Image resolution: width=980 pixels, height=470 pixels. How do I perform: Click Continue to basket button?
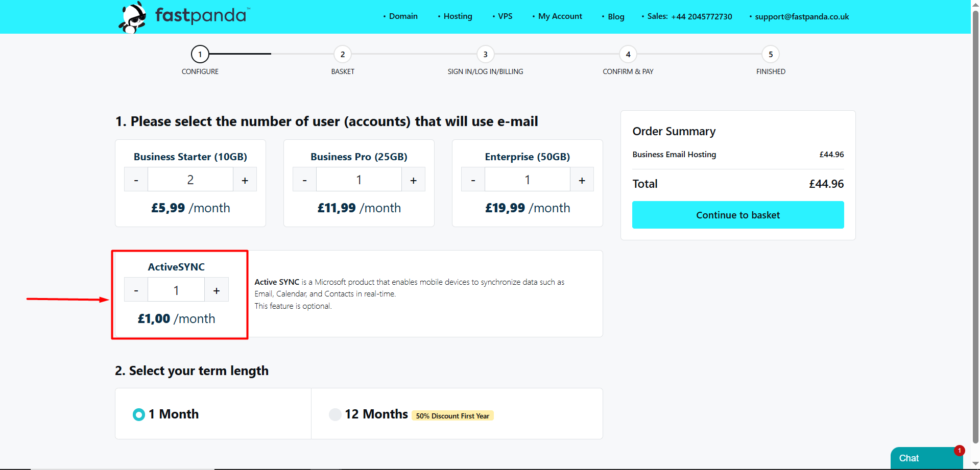(738, 215)
